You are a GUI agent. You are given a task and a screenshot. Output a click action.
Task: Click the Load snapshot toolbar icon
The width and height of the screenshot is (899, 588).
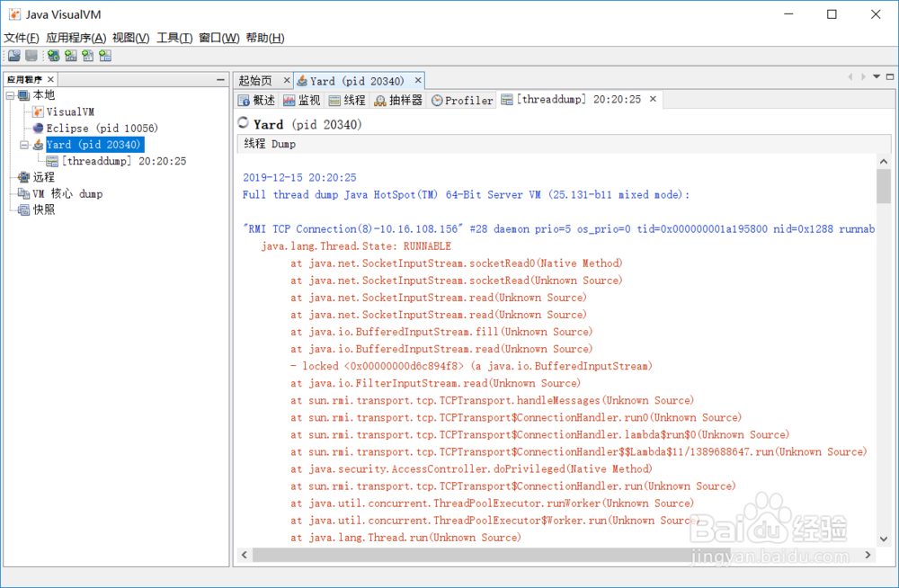click(14, 56)
